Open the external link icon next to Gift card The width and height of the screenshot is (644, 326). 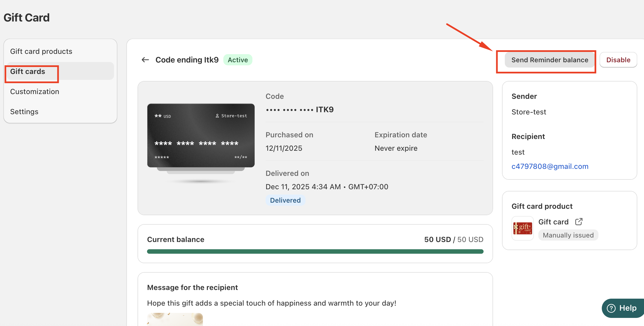click(579, 222)
